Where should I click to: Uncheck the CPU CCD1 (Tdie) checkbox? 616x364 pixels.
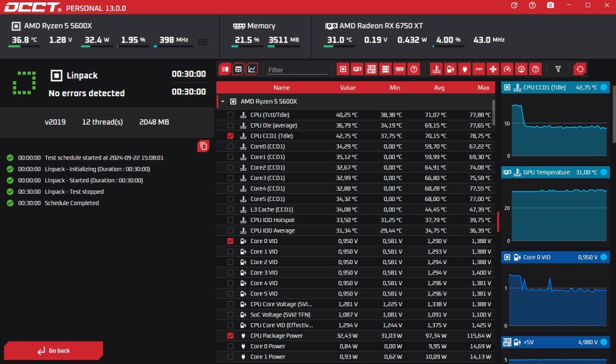click(230, 136)
